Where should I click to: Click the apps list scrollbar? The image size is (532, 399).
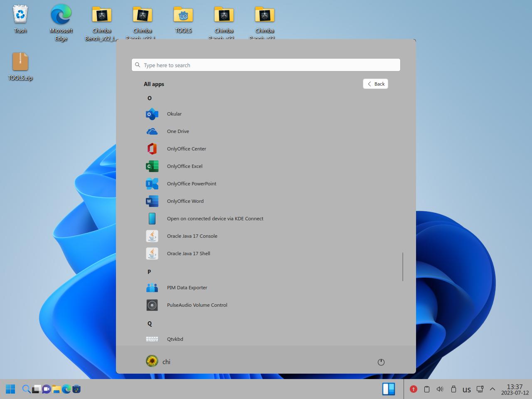(x=402, y=266)
